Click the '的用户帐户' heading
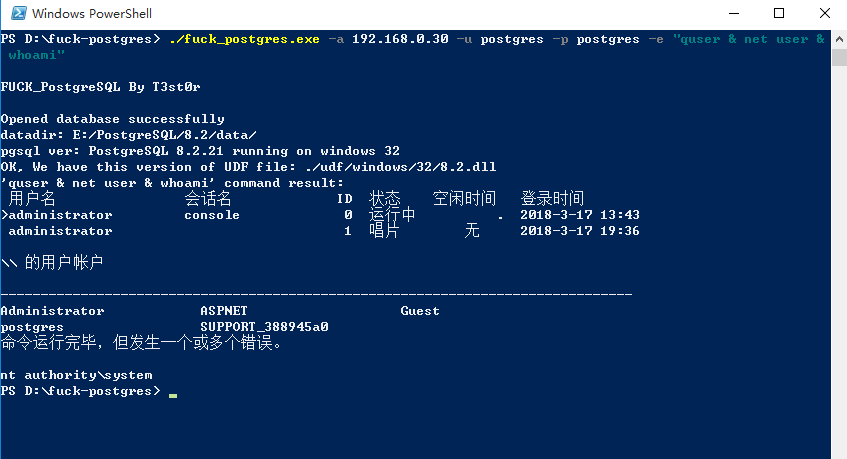Viewport: 847px width, 459px height. 64,262
